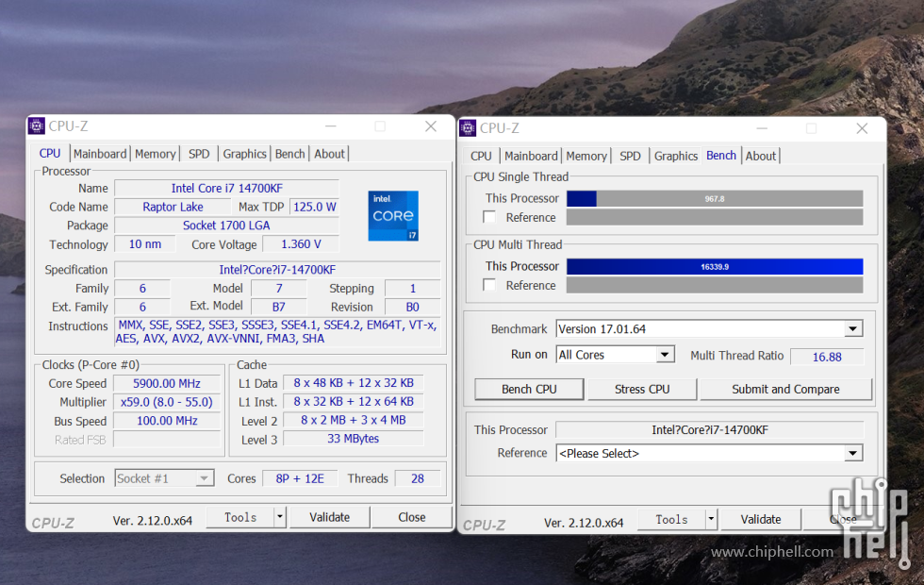924x585 pixels.
Task: Click the Socket 1700 LGA package value
Action: click(227, 226)
